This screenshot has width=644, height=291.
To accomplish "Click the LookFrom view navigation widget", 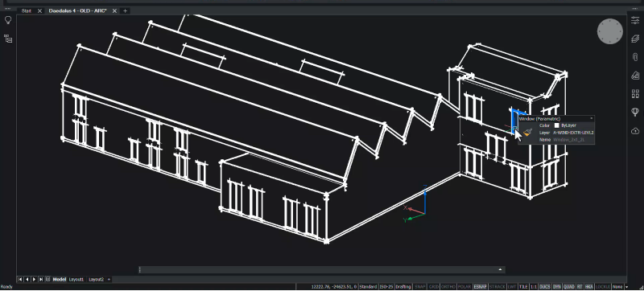I will click(610, 31).
